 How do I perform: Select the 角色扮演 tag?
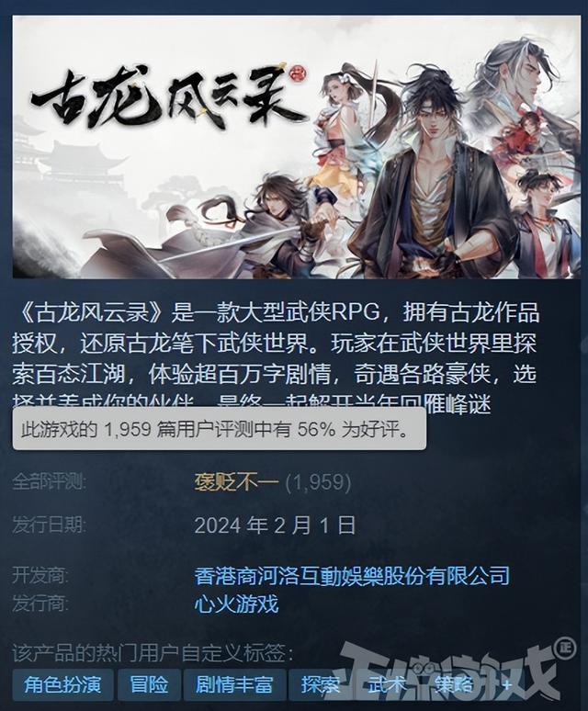(62, 684)
